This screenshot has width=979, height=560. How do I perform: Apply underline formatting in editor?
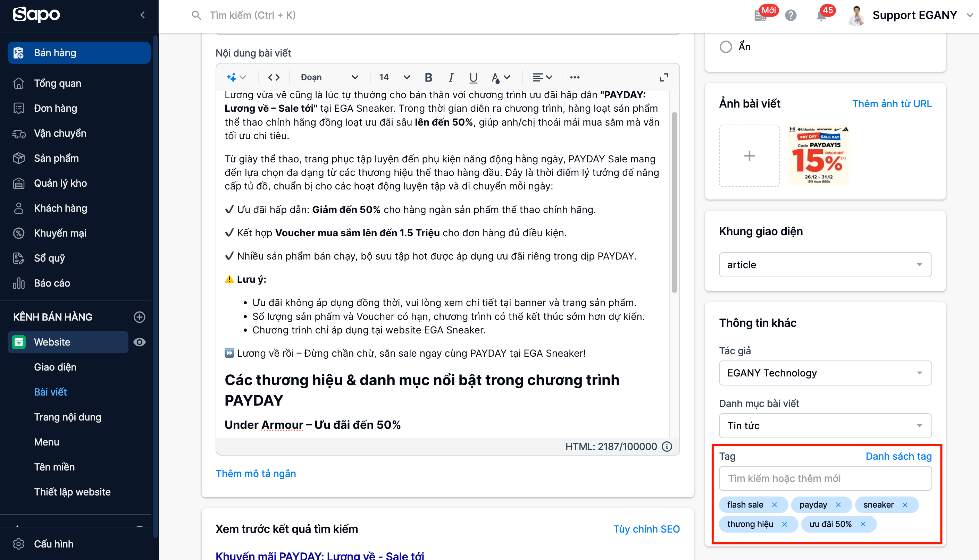473,77
